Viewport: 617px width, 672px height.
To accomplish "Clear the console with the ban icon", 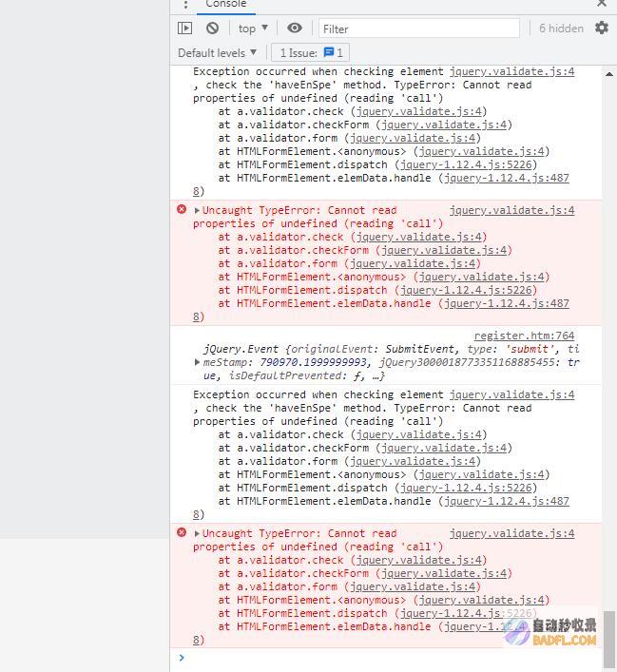I will pos(212,29).
